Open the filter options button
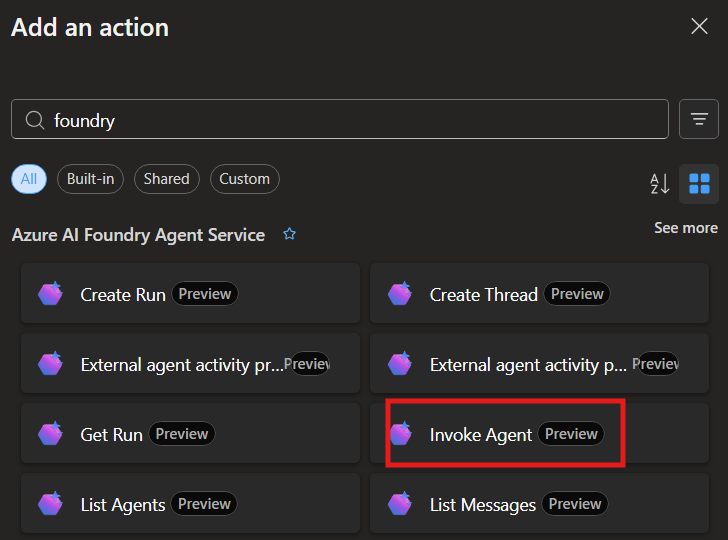 [x=699, y=119]
